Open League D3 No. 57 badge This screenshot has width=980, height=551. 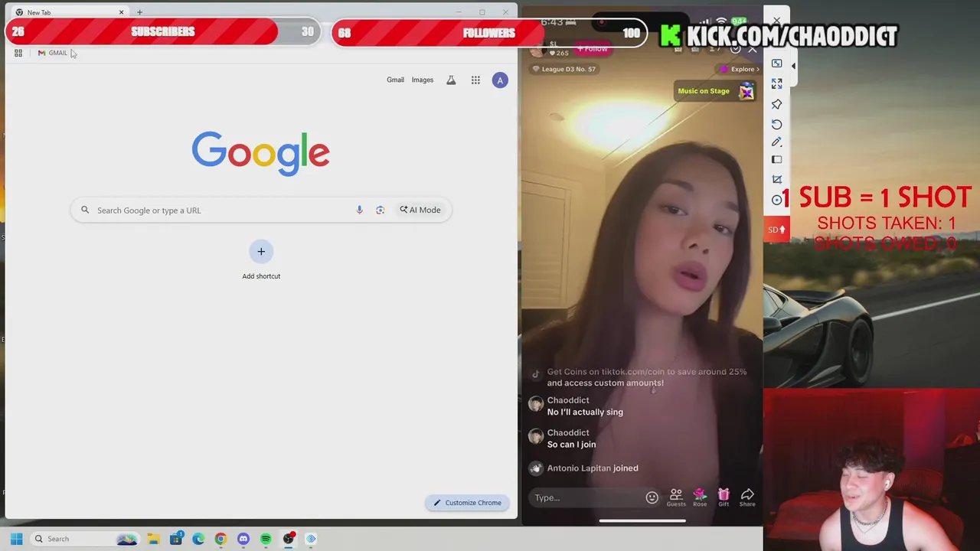(564, 69)
